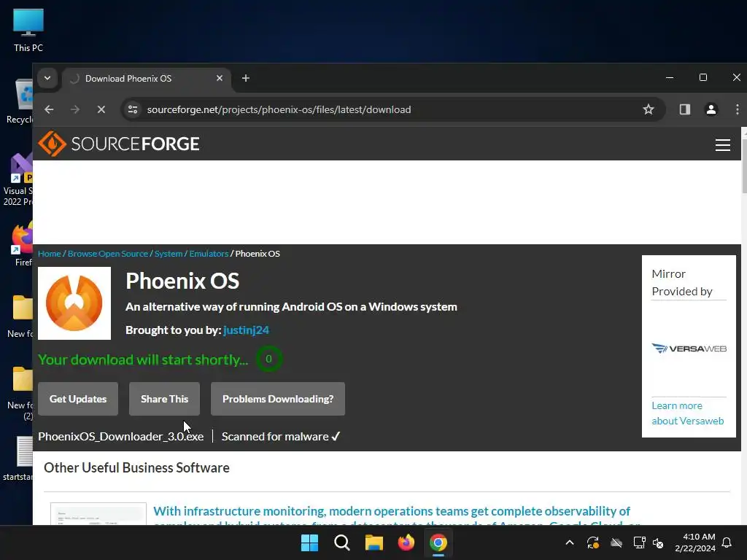Image resolution: width=747 pixels, height=560 pixels.
Task: Select the Recycle Bin desktop icon
Action: click(x=21, y=101)
